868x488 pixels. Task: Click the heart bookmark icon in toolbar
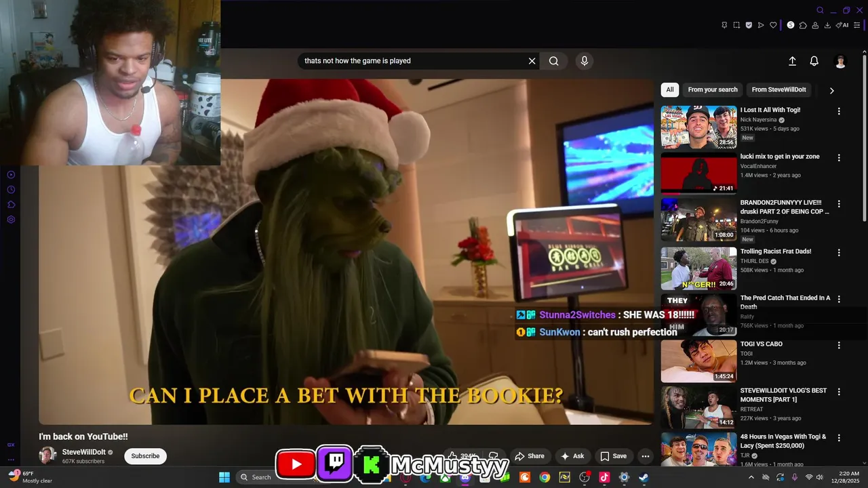pos(773,25)
